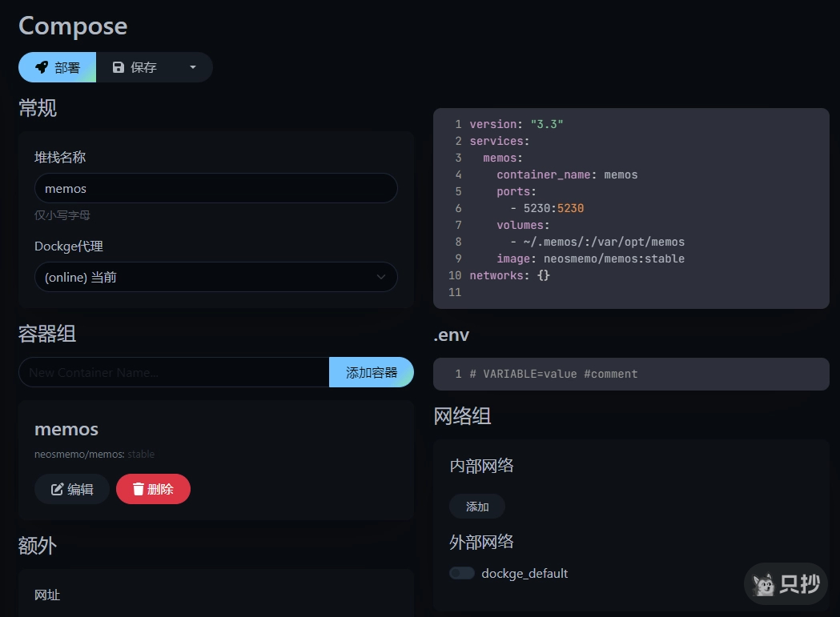Click the floppy disk save icon
This screenshot has width=840, height=617.
click(x=119, y=68)
